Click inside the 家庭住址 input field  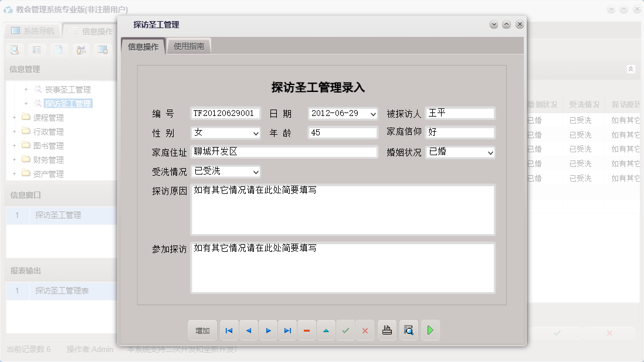coord(282,152)
